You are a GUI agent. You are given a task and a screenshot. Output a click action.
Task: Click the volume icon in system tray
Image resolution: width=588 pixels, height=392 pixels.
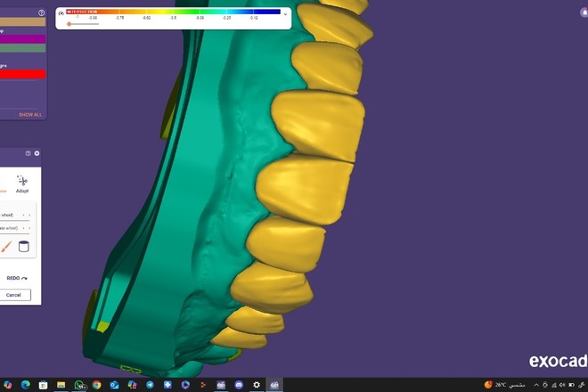(x=562, y=385)
